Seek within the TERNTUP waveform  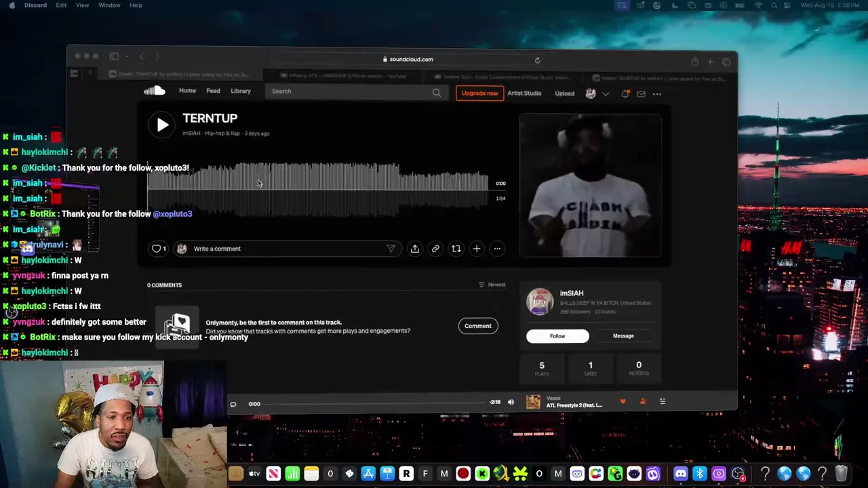pos(317,188)
